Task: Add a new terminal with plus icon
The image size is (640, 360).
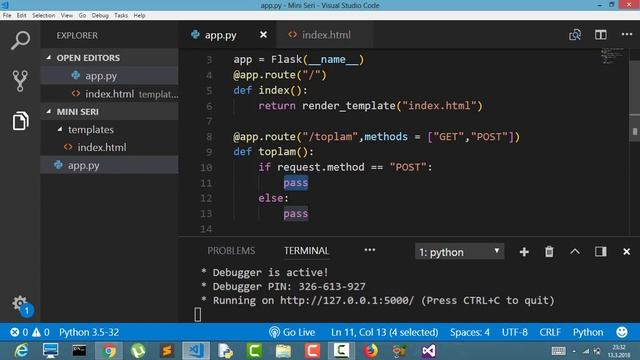Action: pyautogui.click(x=524, y=252)
